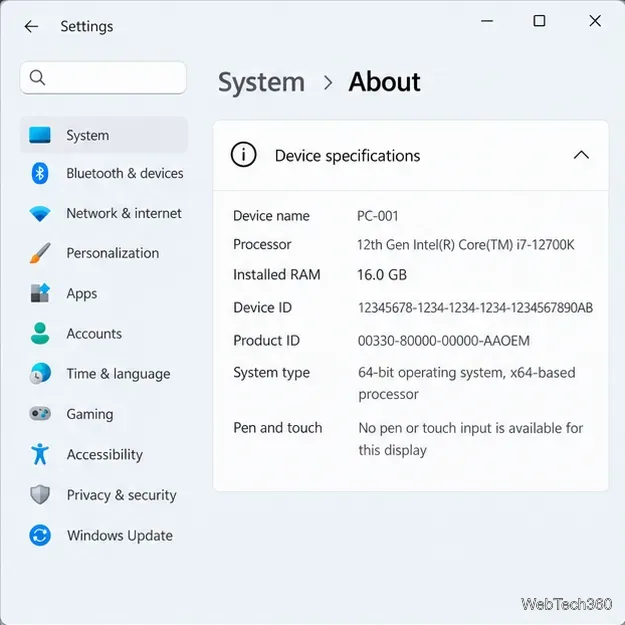Click the search magnifier icon

(x=37, y=77)
